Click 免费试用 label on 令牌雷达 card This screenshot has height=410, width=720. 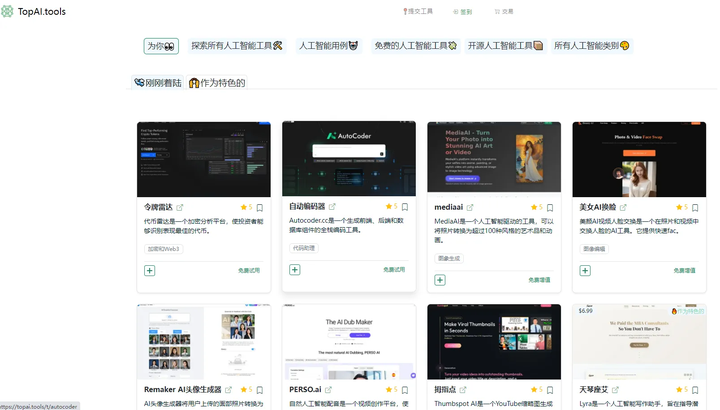(249, 270)
